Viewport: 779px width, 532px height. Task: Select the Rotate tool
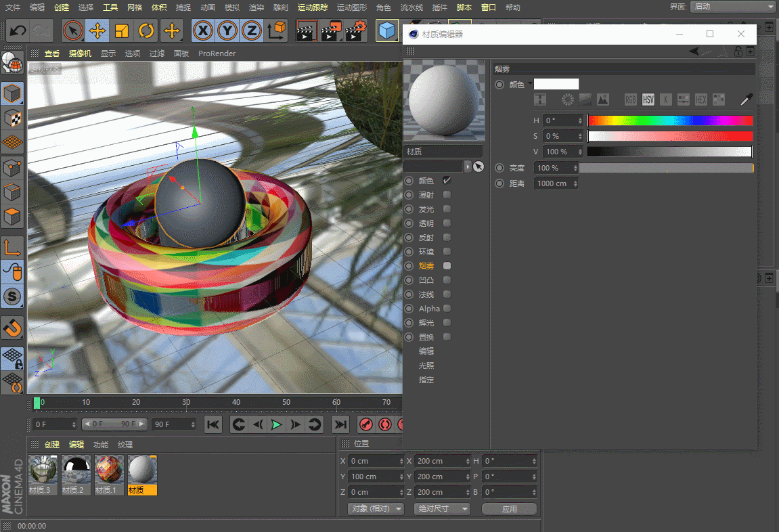point(146,31)
